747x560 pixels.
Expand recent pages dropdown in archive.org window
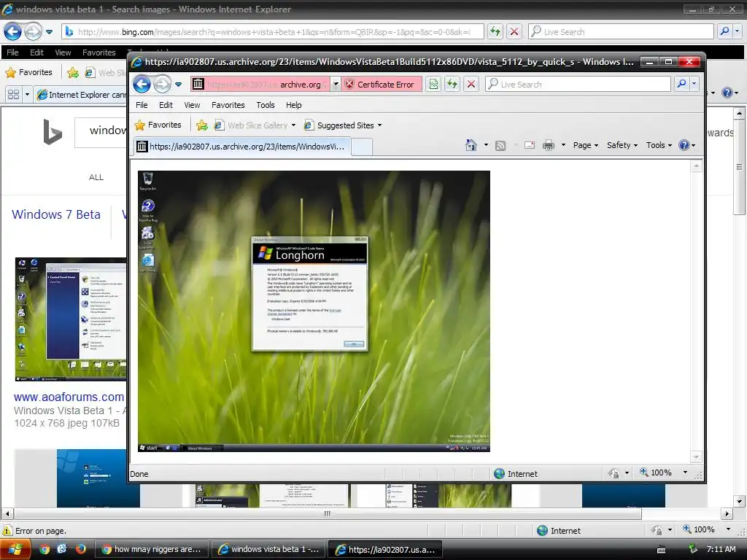click(x=178, y=85)
